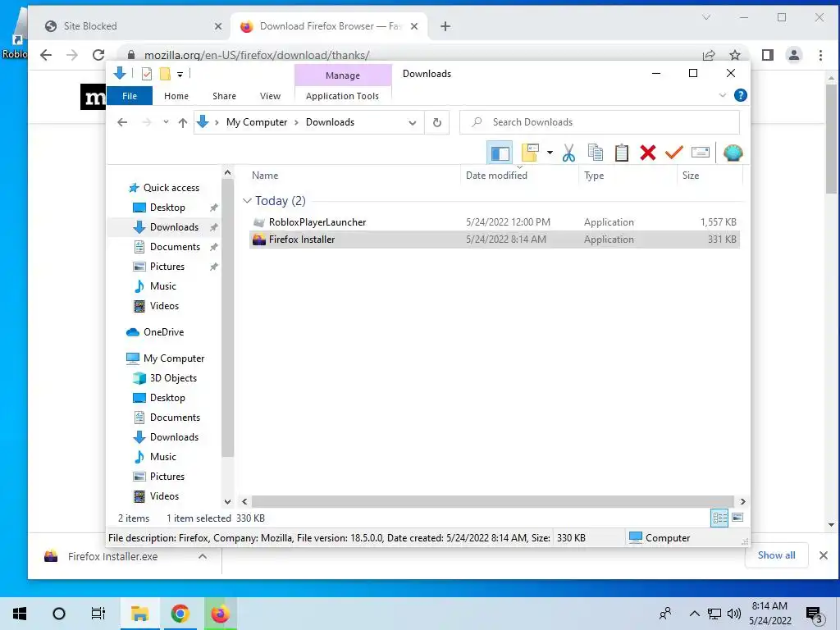Open the Home ribbon tab
Viewport: 840px width, 630px height.
pyautogui.click(x=176, y=96)
